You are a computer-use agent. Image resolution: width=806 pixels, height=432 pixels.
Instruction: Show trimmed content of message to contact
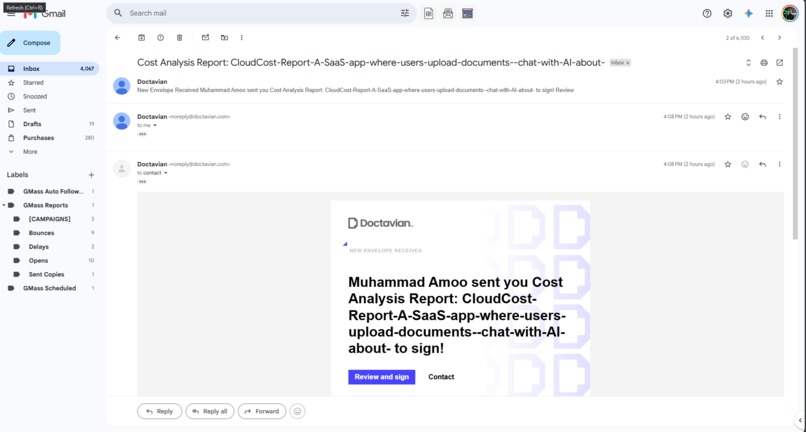pyautogui.click(x=142, y=182)
